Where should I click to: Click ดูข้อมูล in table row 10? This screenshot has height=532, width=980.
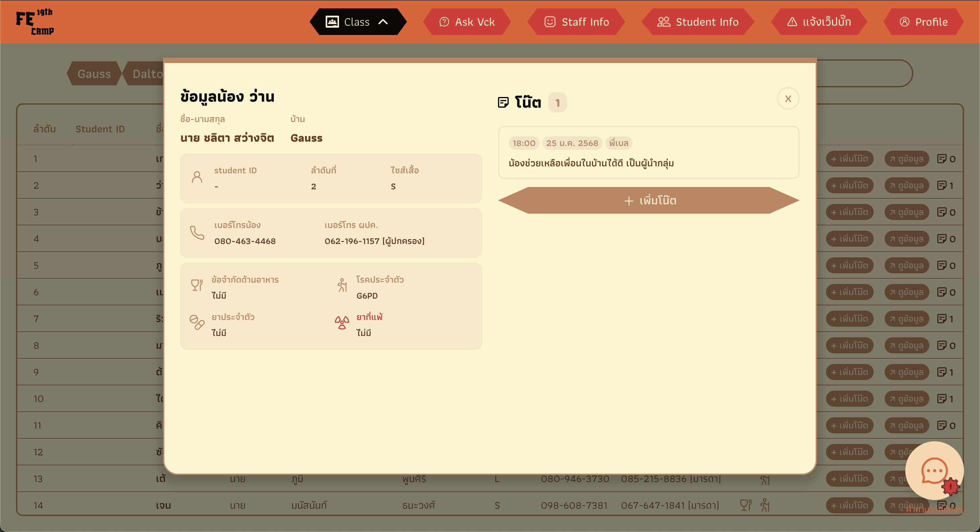click(907, 398)
